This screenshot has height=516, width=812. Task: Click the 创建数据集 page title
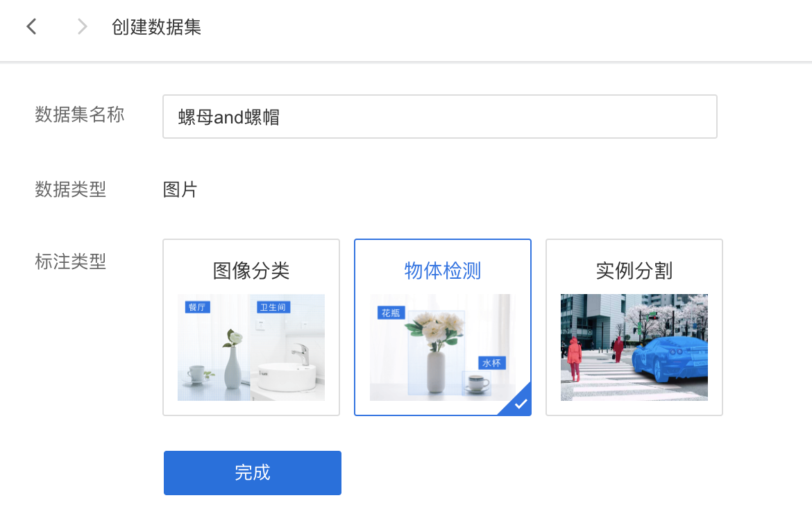156,27
